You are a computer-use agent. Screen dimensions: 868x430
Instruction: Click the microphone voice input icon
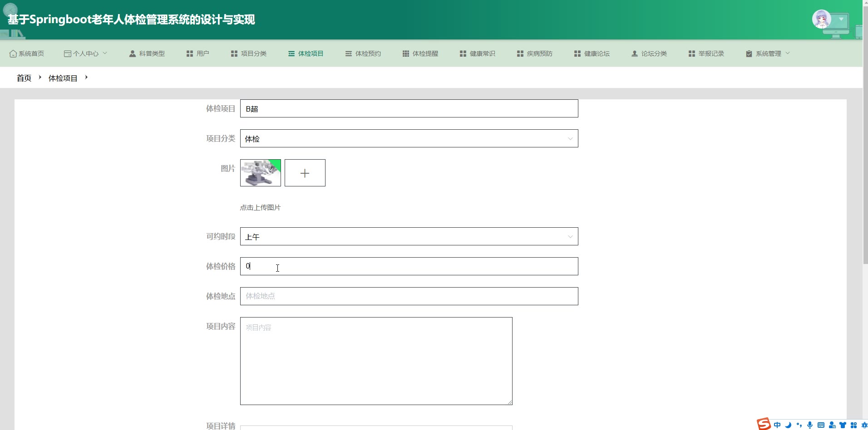pyautogui.click(x=810, y=425)
